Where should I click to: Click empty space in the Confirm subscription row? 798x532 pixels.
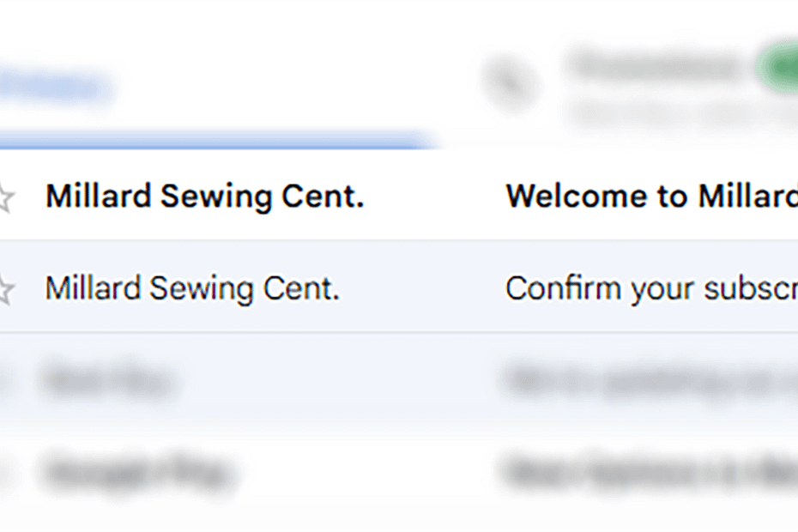click(425, 288)
